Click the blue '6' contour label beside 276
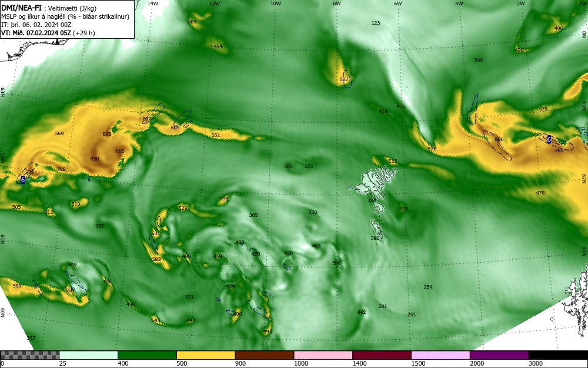The width and height of the screenshot is (588, 368). click(x=23, y=179)
